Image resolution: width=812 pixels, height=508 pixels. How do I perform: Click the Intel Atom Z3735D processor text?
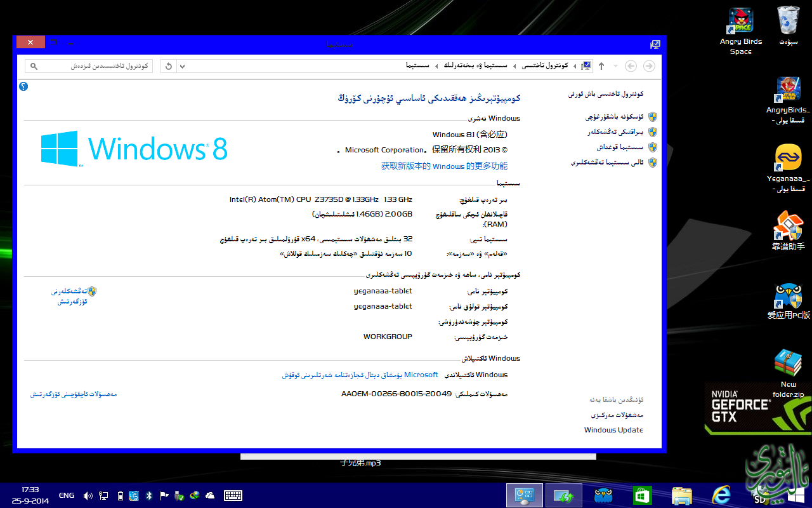click(x=320, y=199)
